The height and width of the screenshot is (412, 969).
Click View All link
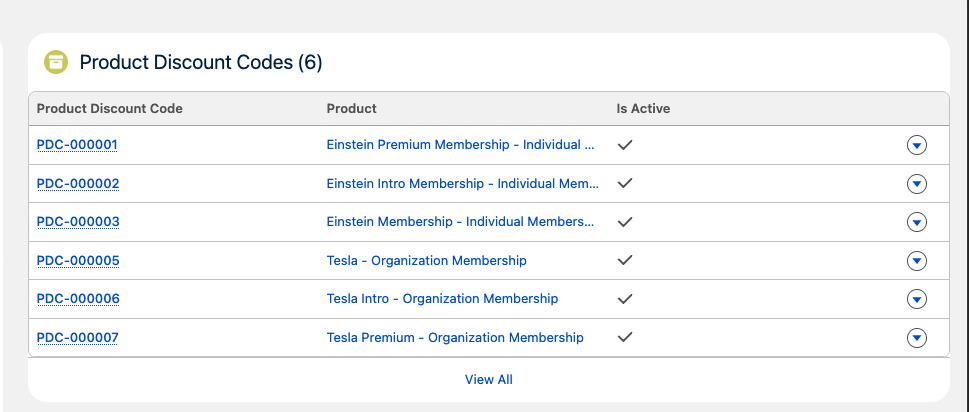(489, 379)
